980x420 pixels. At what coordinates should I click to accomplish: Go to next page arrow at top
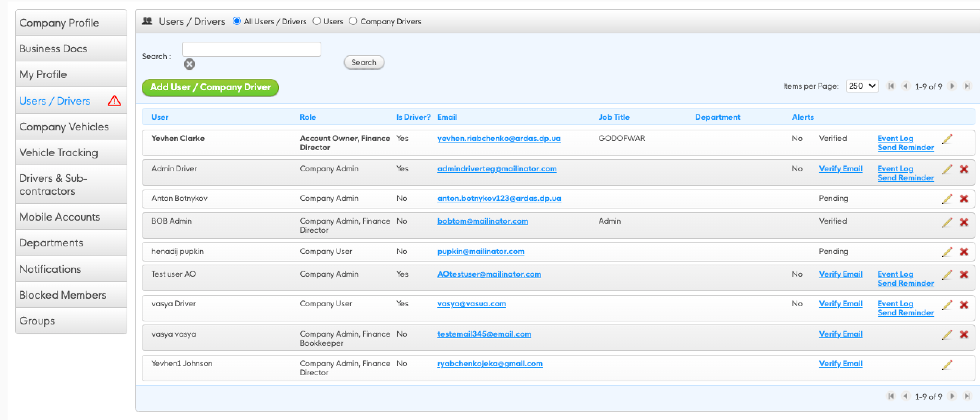click(953, 86)
